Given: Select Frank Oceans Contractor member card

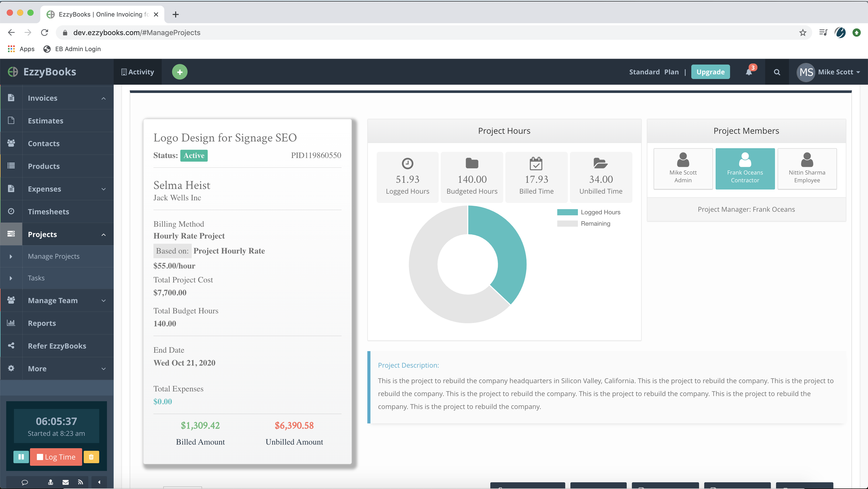Looking at the screenshot, I should point(745,169).
